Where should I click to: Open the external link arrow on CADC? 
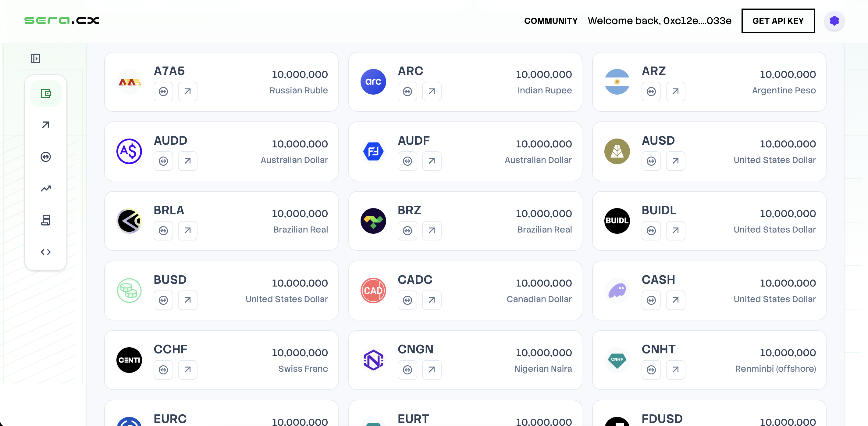432,300
